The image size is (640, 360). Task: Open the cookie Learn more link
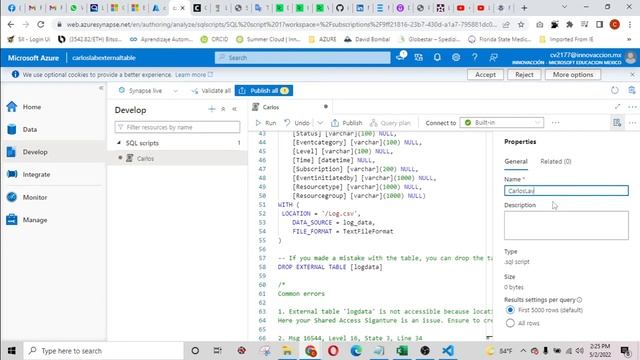pos(194,75)
